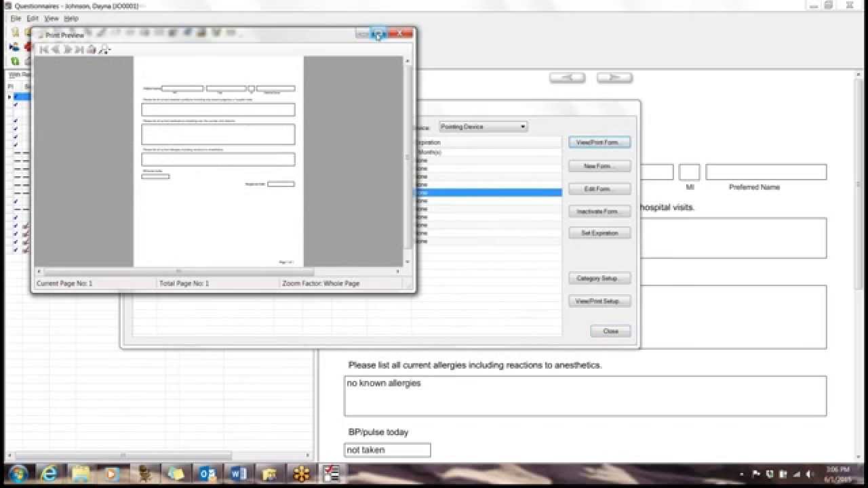Viewport: 868px width, 488px height.
Task: Click Current Page No: 1 status text
Action: (64, 283)
